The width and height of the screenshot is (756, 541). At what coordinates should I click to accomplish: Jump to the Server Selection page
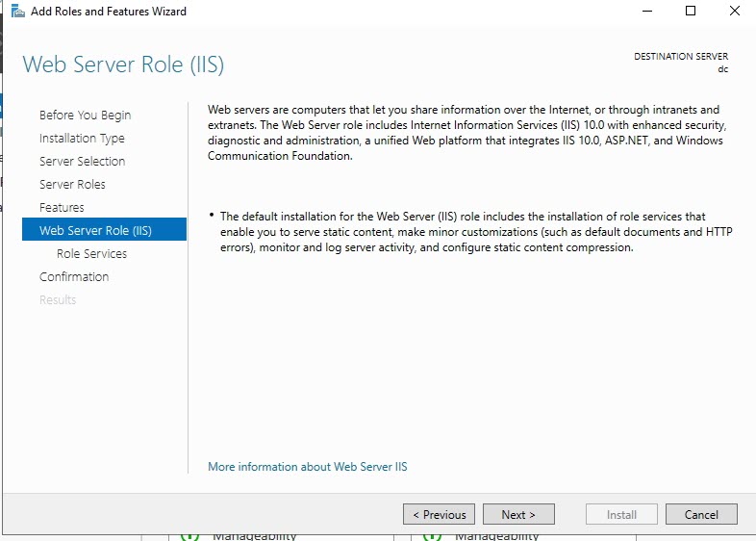point(82,162)
